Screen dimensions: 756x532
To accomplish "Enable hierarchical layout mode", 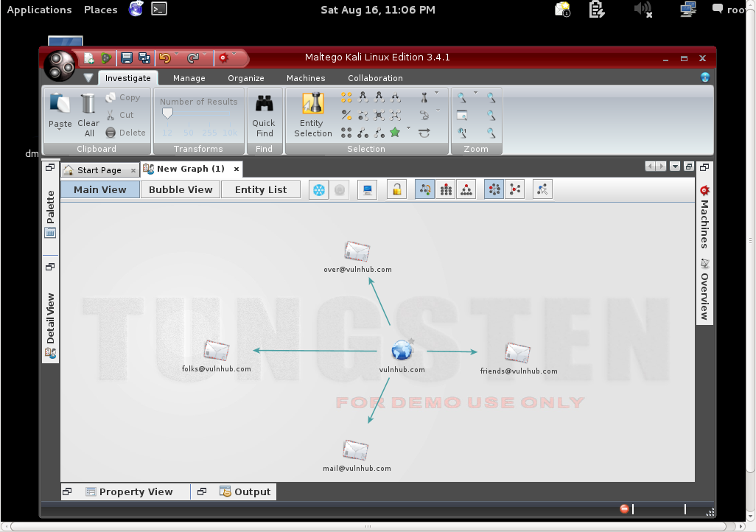I will point(466,190).
